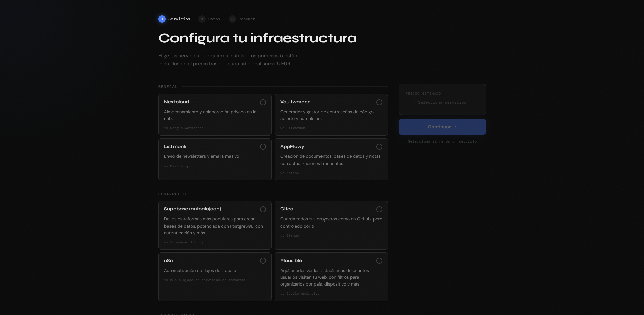Click the step 2 number badge

(202, 19)
